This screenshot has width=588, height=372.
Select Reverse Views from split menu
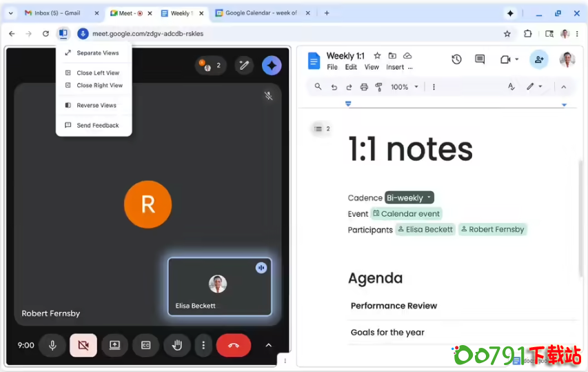[x=96, y=106]
